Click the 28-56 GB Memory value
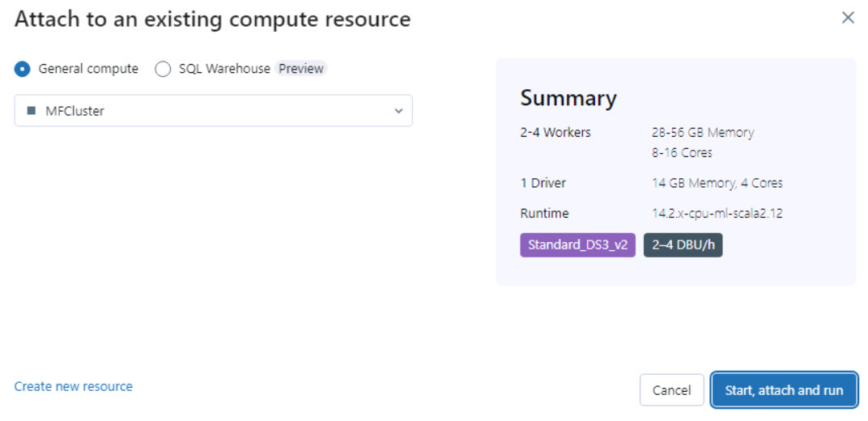The image size is (868, 421). [x=703, y=132]
